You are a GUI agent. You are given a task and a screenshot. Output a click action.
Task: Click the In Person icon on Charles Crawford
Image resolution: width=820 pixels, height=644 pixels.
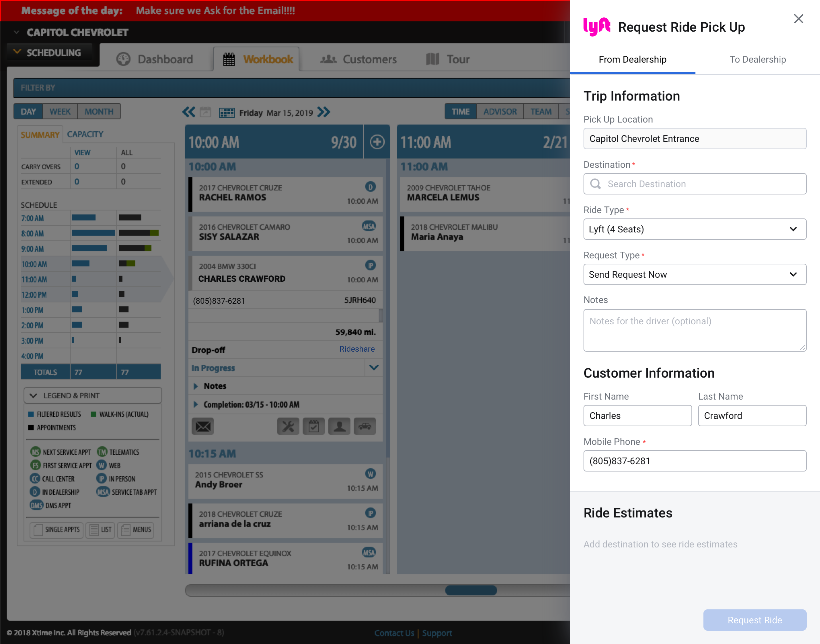[370, 265]
